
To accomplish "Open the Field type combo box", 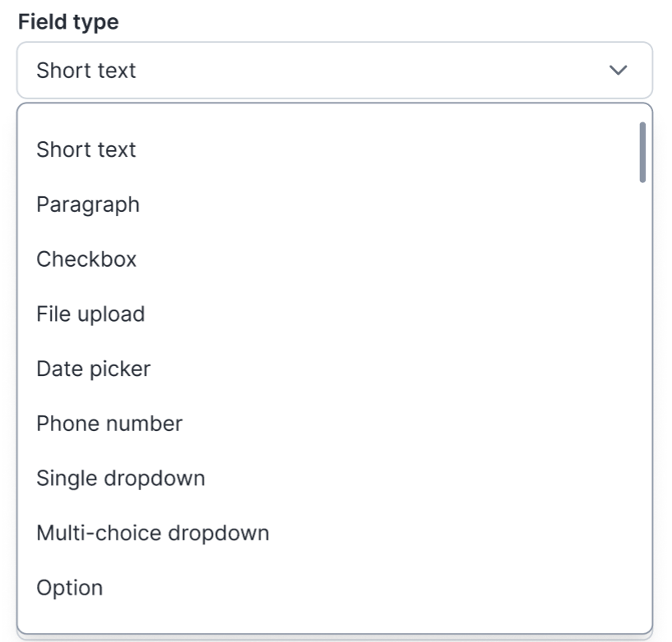I will 334,71.
